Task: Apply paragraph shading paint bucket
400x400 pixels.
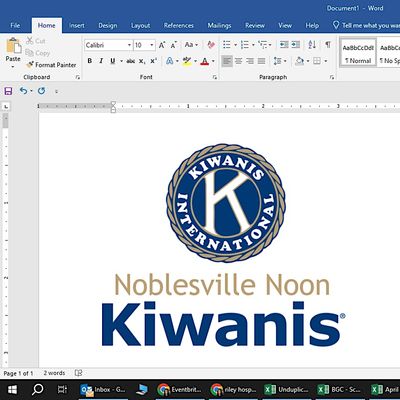Action: pyautogui.click(x=299, y=61)
